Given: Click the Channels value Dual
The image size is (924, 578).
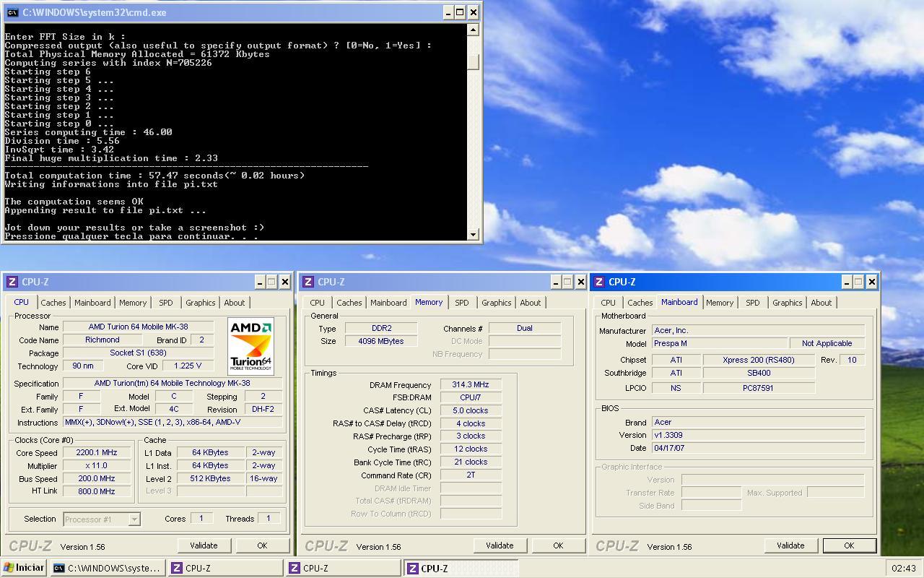Looking at the screenshot, I should click(x=525, y=328).
